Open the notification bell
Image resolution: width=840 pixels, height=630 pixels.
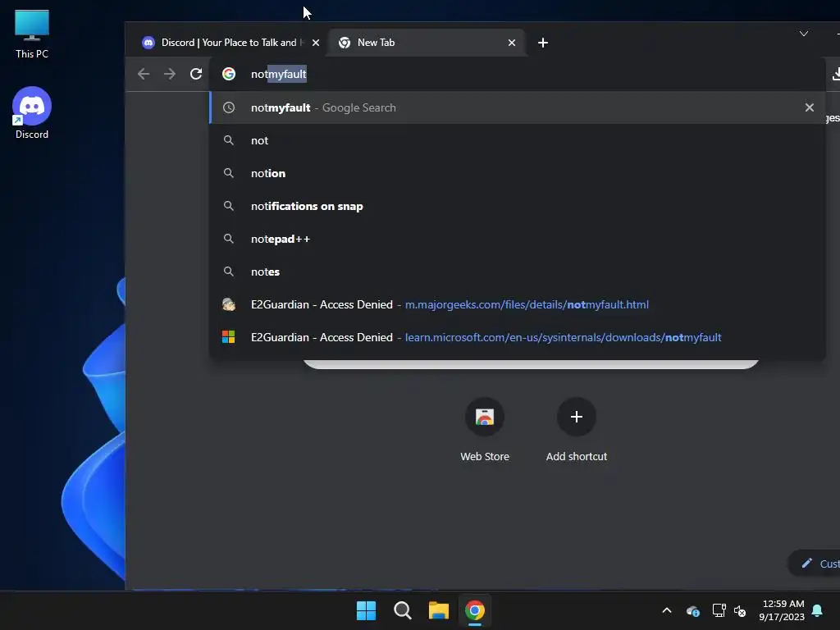tap(818, 610)
